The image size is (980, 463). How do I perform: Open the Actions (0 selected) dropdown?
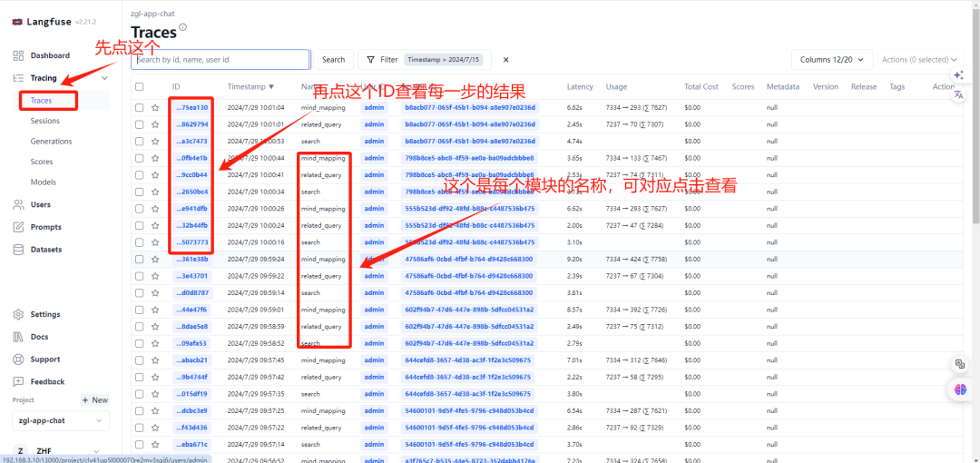(920, 59)
